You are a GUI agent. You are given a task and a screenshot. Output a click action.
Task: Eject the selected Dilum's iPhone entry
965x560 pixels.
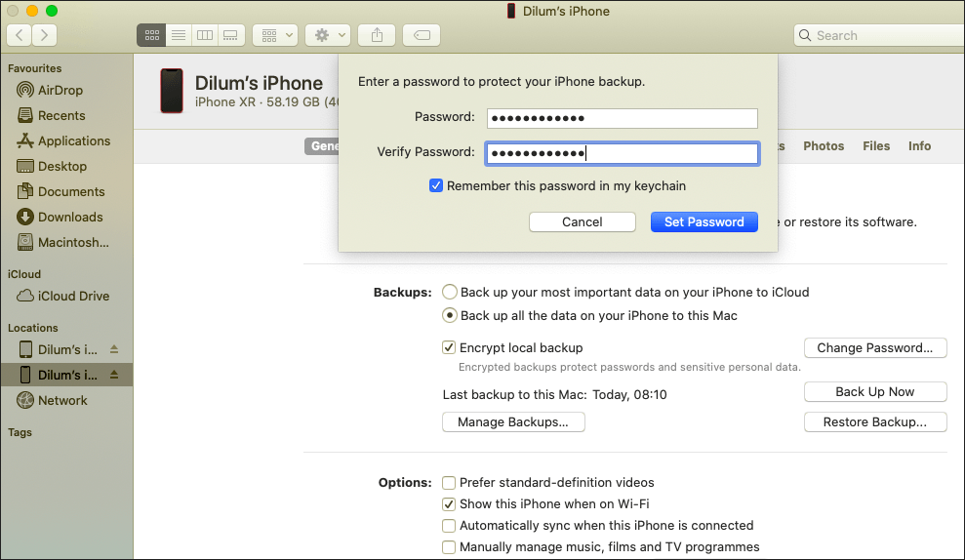(114, 375)
